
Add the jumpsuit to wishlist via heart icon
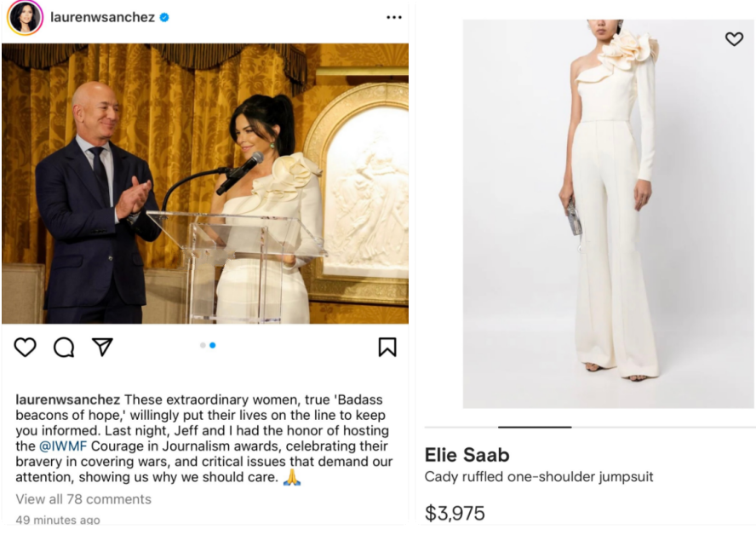pyautogui.click(x=734, y=39)
